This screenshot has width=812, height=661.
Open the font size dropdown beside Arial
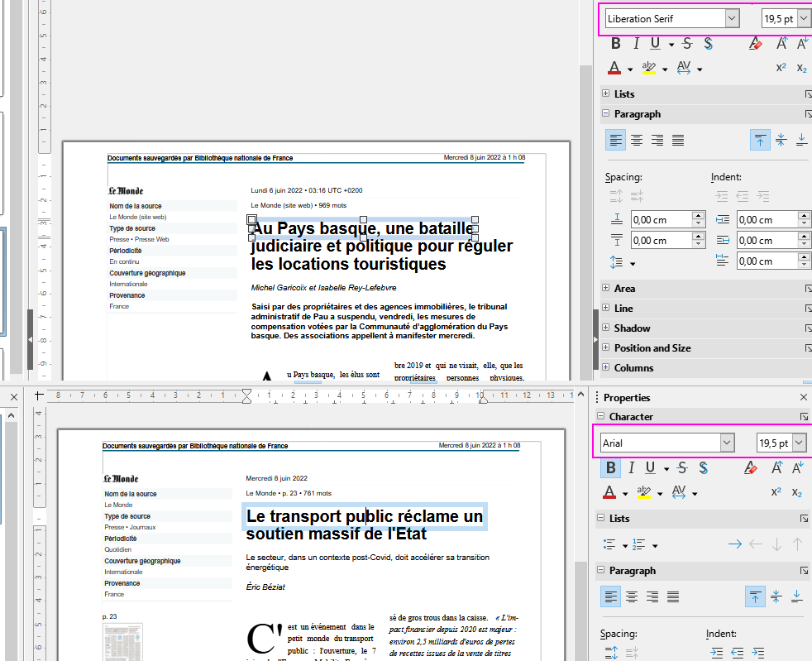[799, 443]
